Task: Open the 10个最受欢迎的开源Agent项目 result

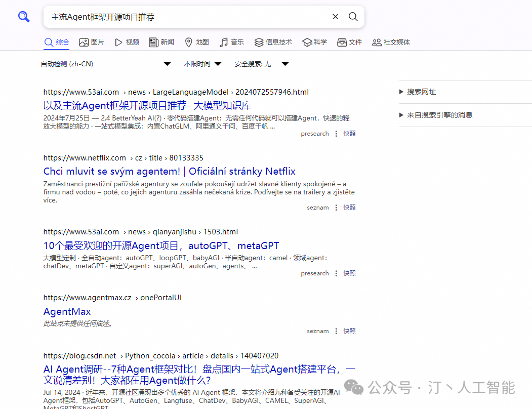Action: (x=161, y=246)
